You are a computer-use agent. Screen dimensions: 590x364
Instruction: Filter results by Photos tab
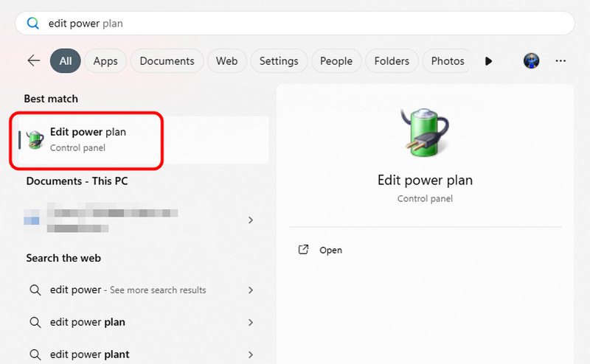coord(447,61)
